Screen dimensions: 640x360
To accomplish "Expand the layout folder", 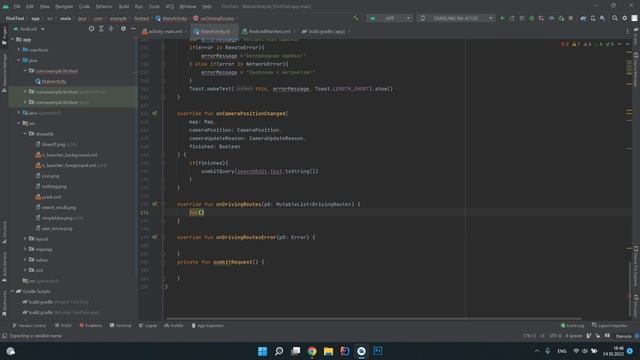I will coord(25,238).
